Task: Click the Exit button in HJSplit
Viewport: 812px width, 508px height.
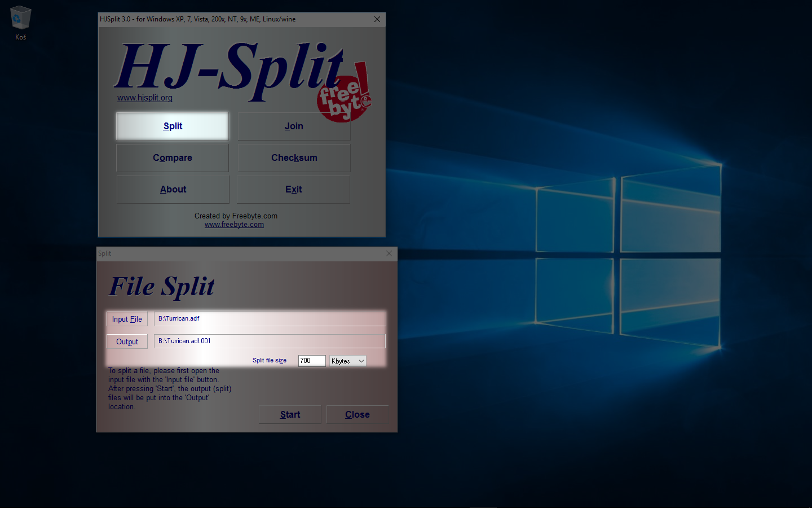Action: [294, 189]
